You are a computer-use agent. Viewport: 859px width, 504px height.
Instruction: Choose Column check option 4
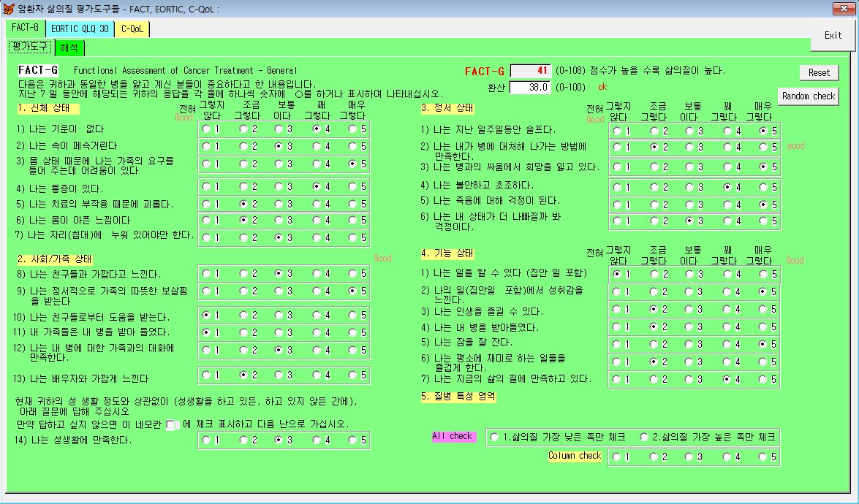point(727,457)
